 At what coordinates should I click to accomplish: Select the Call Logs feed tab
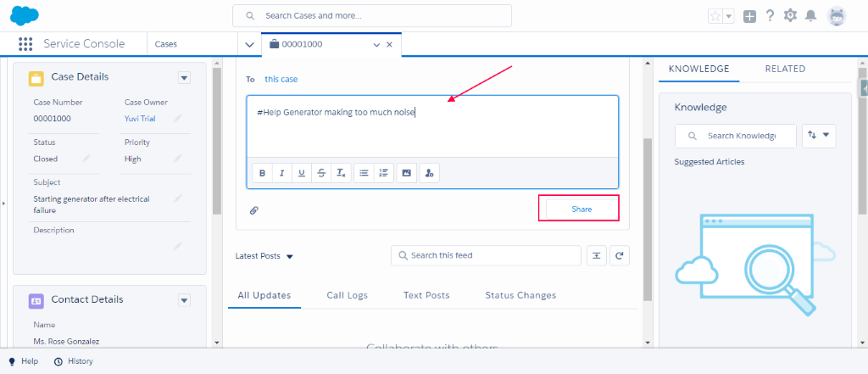[347, 295]
